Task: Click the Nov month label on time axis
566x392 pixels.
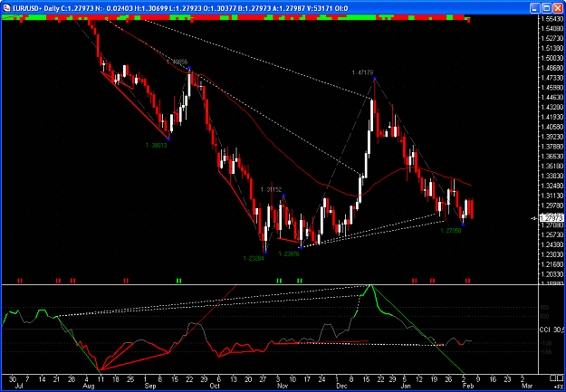Action: tap(283, 386)
